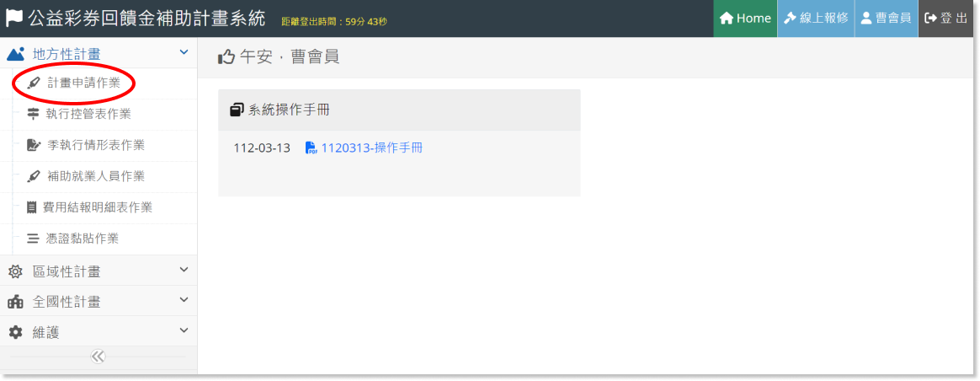Click the building icon beside 全國性計畫
Image resolution: width=980 pixels, height=381 pixels.
[x=15, y=302]
